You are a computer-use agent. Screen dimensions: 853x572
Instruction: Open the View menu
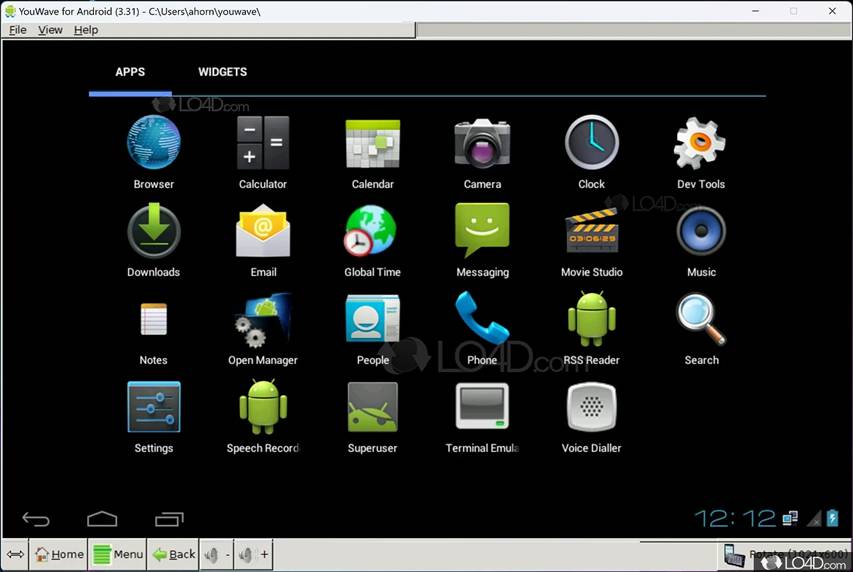click(x=50, y=30)
